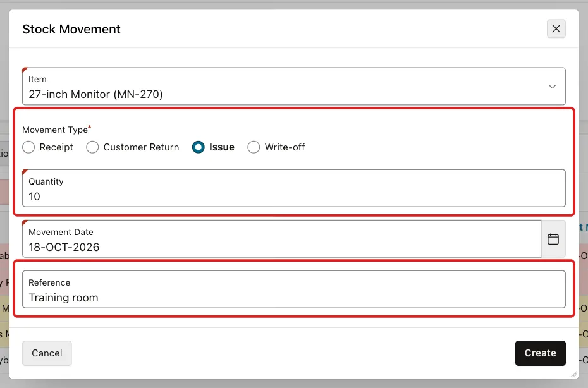Click into the Quantity field

click(x=293, y=188)
